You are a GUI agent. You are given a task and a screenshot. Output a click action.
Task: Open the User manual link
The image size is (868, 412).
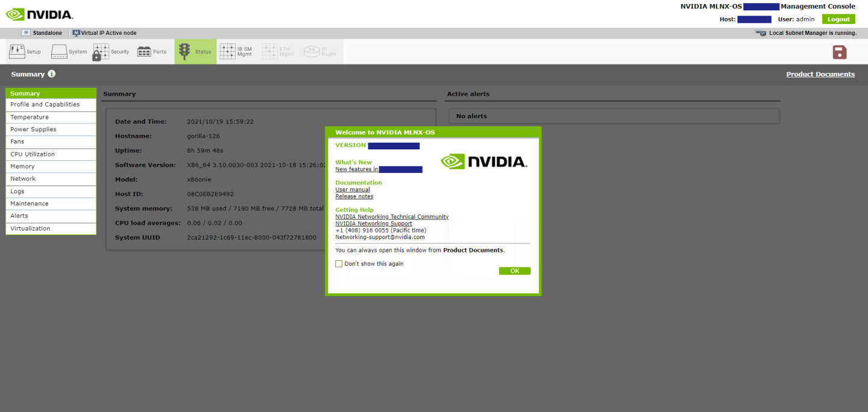pyautogui.click(x=353, y=190)
